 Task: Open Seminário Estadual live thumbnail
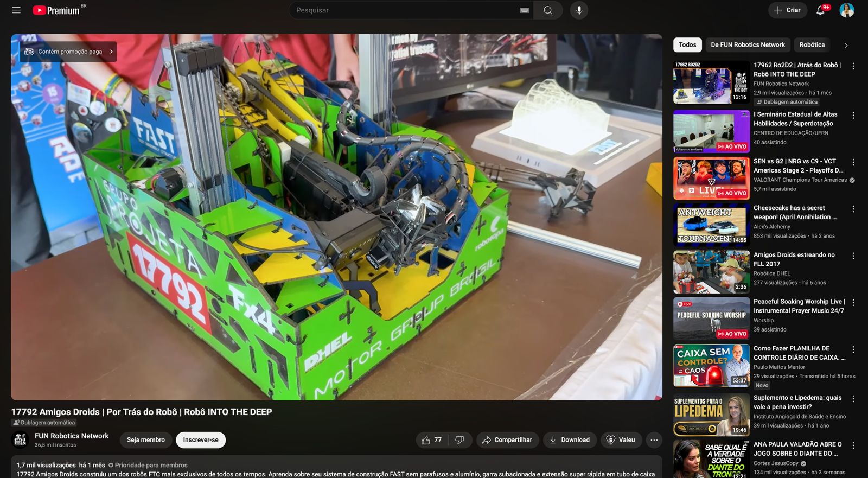point(711,131)
